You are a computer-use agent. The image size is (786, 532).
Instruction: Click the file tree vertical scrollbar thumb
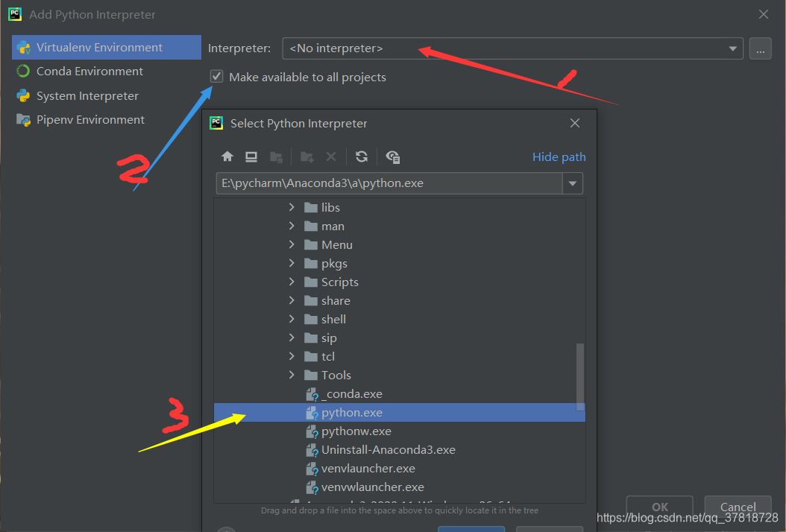(580, 377)
